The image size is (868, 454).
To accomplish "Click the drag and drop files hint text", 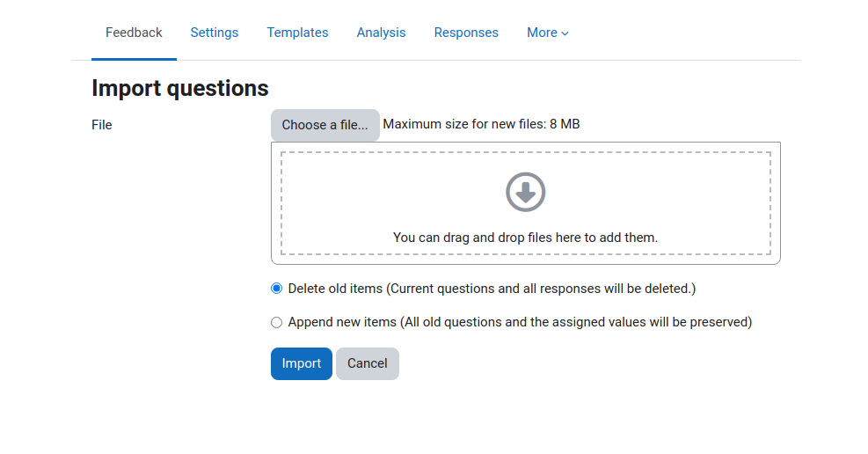I will click(525, 238).
